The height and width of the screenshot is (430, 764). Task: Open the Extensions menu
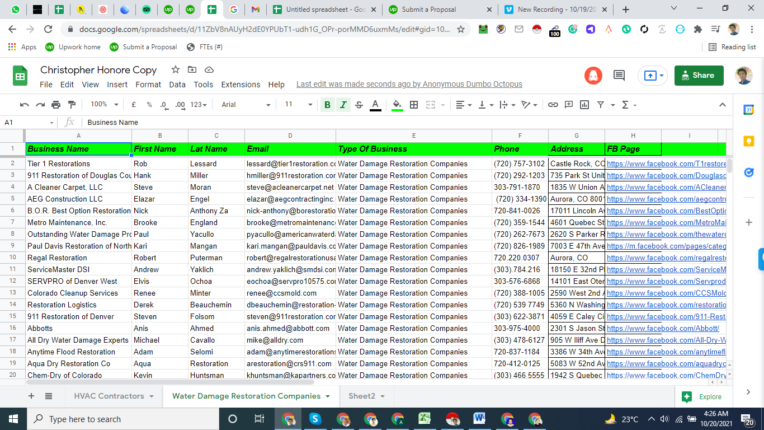[x=241, y=84]
